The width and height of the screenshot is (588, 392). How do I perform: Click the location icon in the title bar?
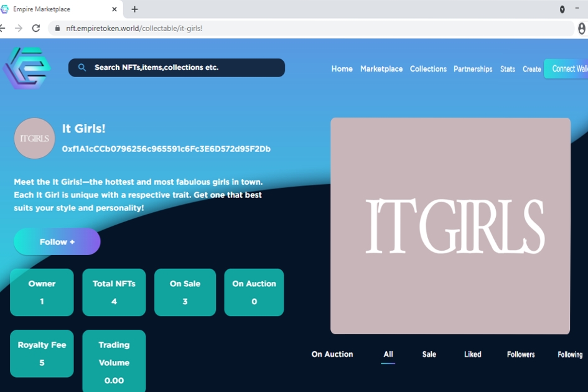[x=562, y=9]
